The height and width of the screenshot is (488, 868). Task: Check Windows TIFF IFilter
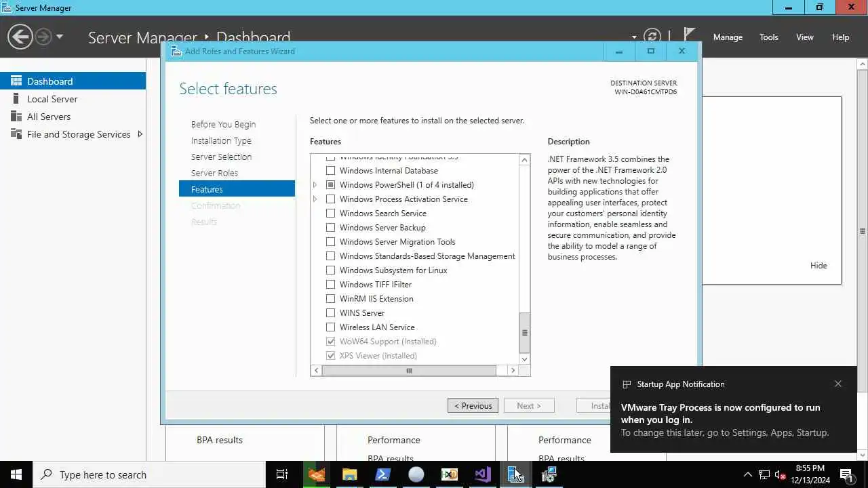click(331, 285)
